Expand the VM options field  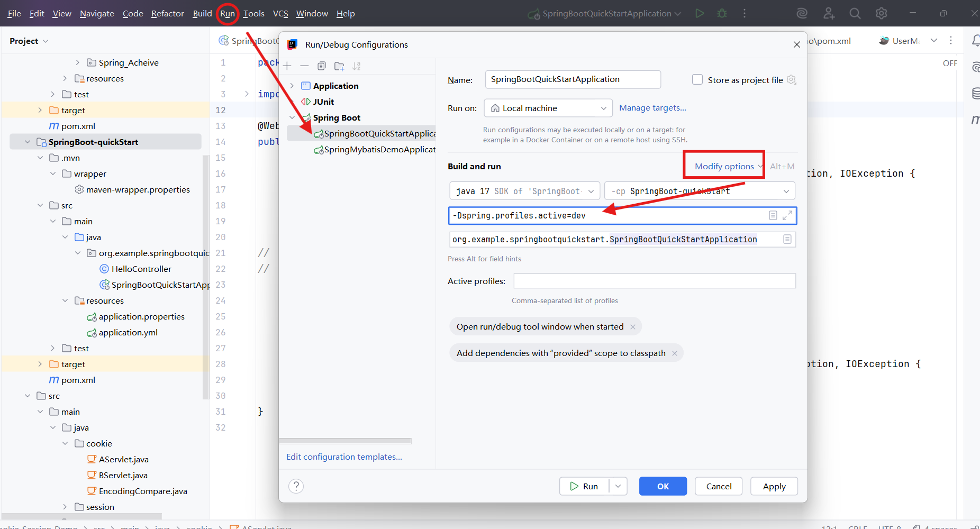point(787,215)
